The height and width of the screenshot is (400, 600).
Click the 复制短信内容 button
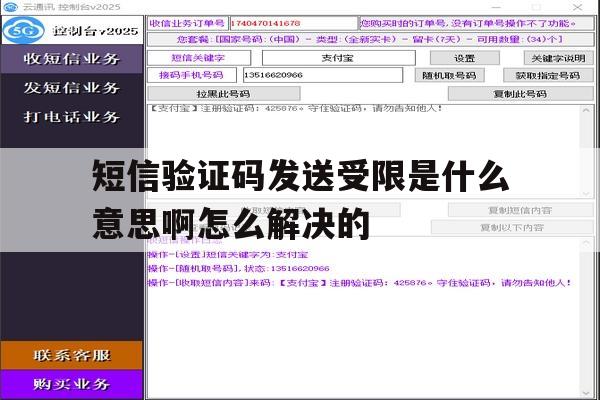(x=520, y=210)
